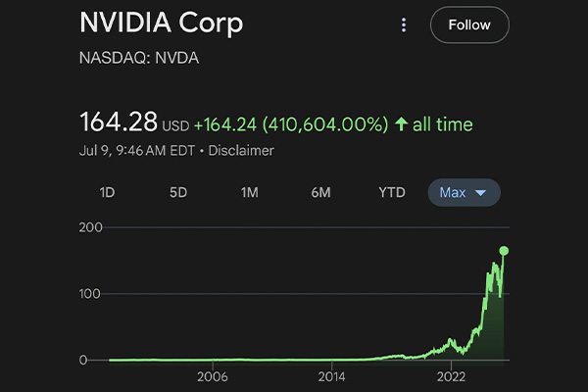
Task: Expand the Max range dropdown
Action: point(464,192)
